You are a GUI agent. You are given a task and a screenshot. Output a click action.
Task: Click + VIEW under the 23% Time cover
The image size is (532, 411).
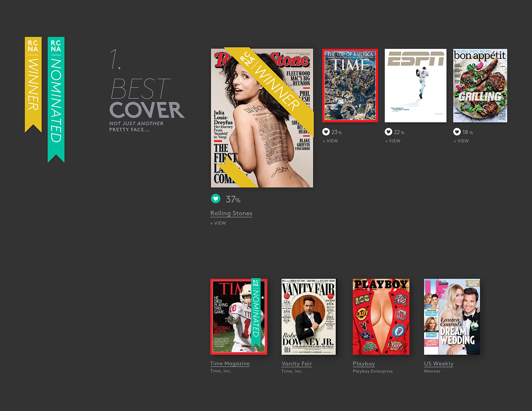(330, 141)
